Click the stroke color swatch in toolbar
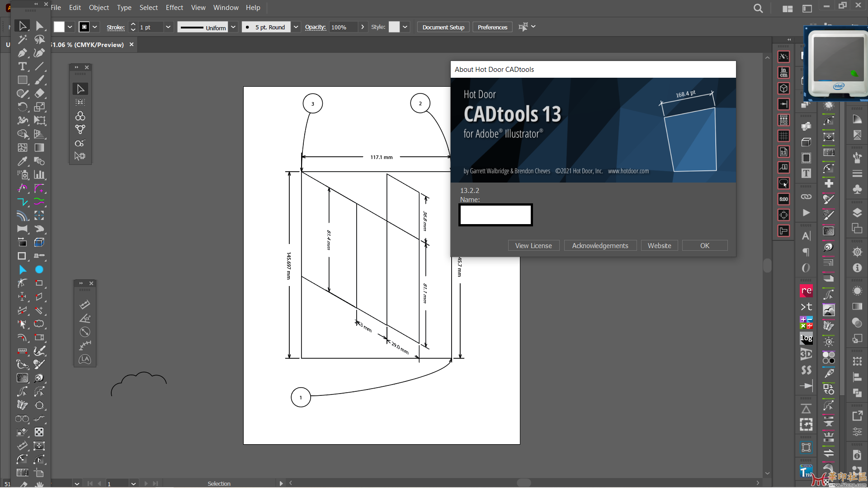868x488 pixels. (86, 27)
